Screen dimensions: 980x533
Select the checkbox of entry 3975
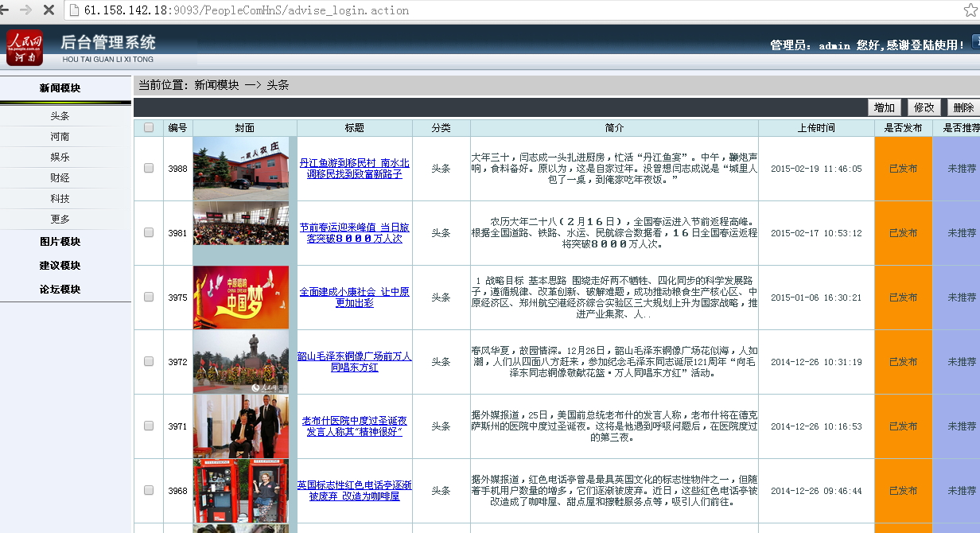point(149,297)
